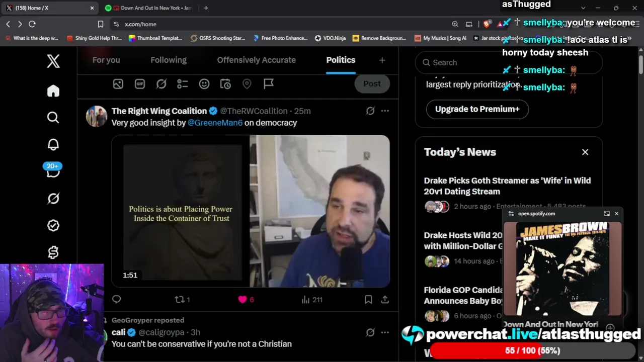644x362 pixels.
Task: Switch to the For you tab
Action: pyautogui.click(x=106, y=60)
